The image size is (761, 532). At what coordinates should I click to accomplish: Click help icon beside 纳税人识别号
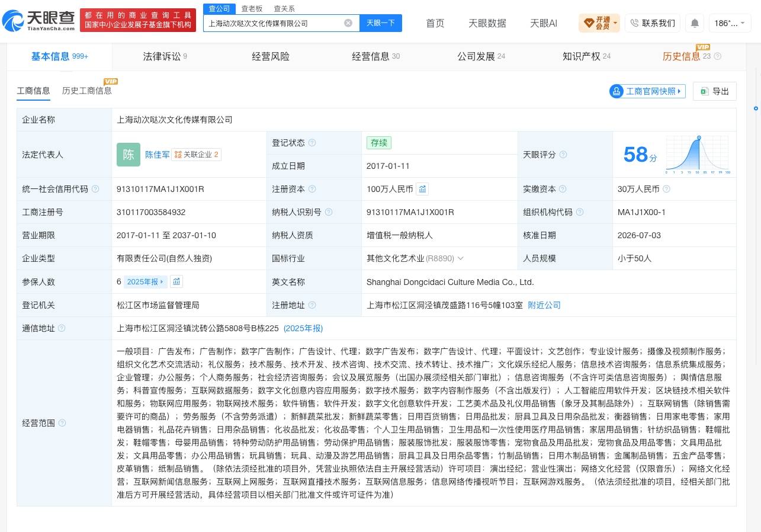329,212
